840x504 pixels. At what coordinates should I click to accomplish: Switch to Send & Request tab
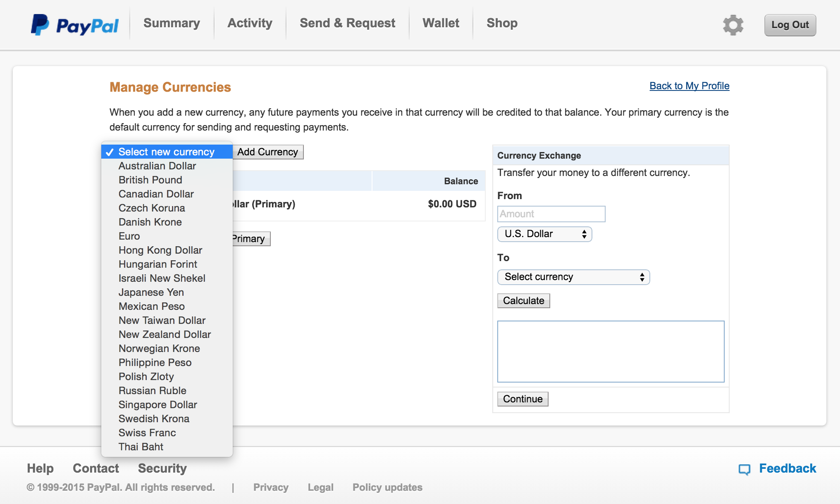[x=347, y=23]
